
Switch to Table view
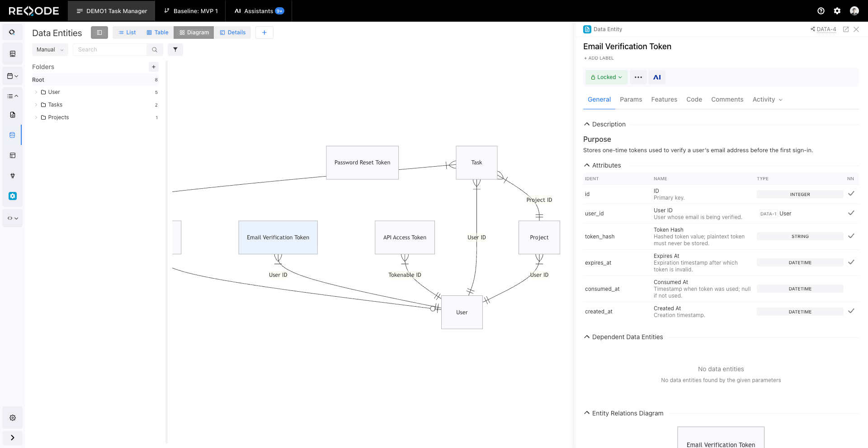pos(157,33)
